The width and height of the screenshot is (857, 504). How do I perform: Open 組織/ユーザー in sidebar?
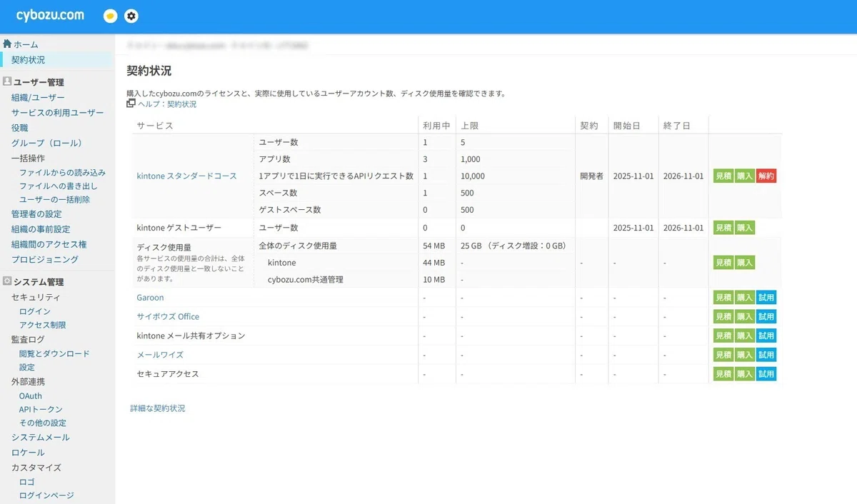click(x=38, y=98)
